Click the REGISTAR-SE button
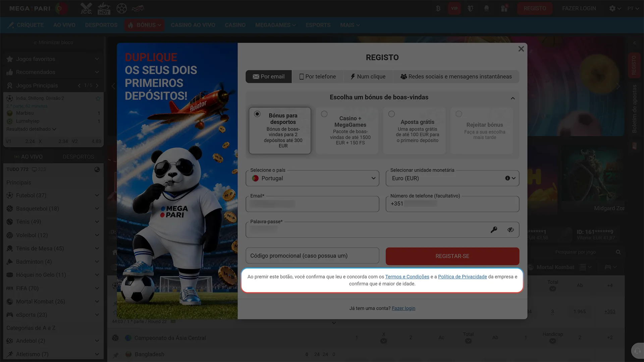This screenshot has height=362, width=644. click(452, 256)
